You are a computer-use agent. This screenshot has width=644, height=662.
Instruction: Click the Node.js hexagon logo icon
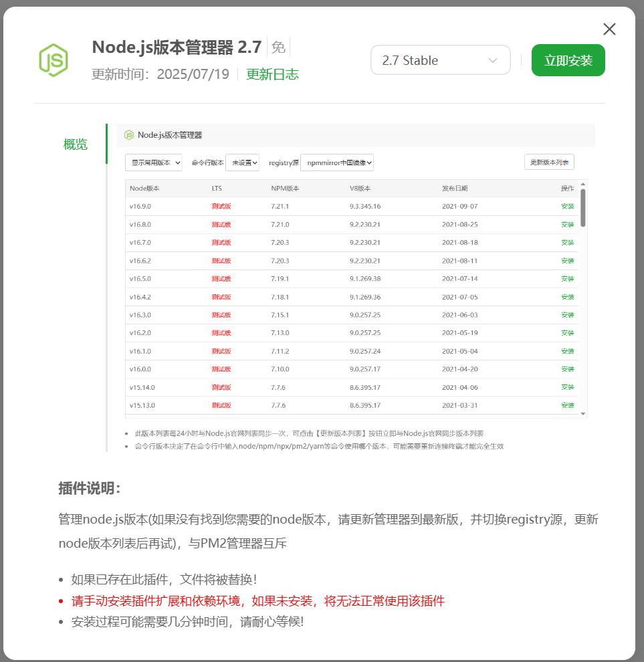click(x=53, y=60)
